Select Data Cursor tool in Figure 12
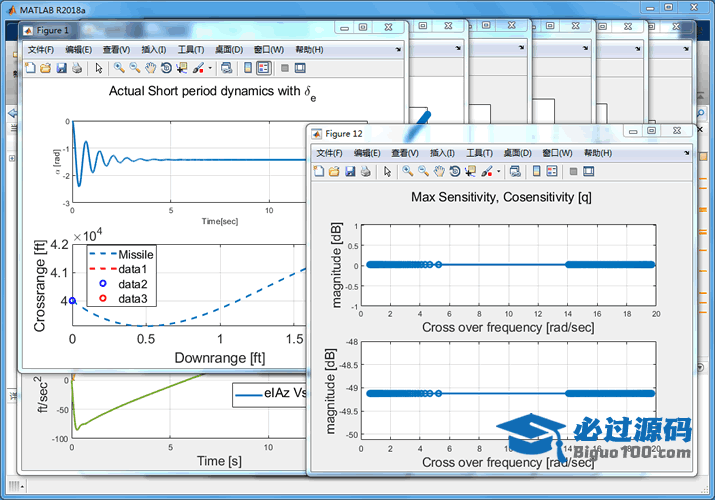The image size is (715, 500). [x=471, y=171]
